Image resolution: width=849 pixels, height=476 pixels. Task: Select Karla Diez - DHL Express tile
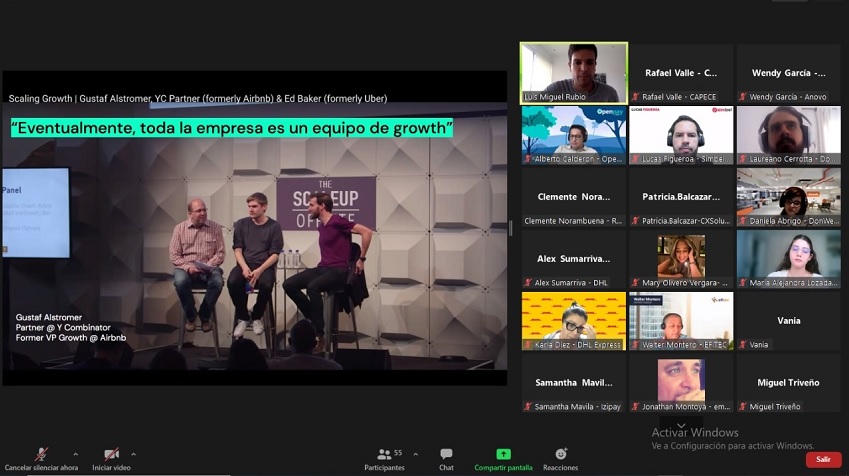pos(574,321)
